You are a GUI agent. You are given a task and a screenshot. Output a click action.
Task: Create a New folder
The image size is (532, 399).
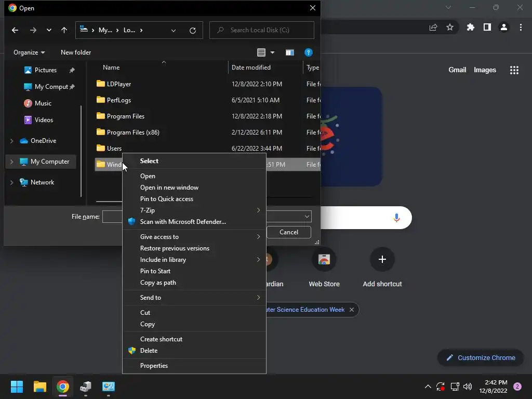click(x=76, y=52)
